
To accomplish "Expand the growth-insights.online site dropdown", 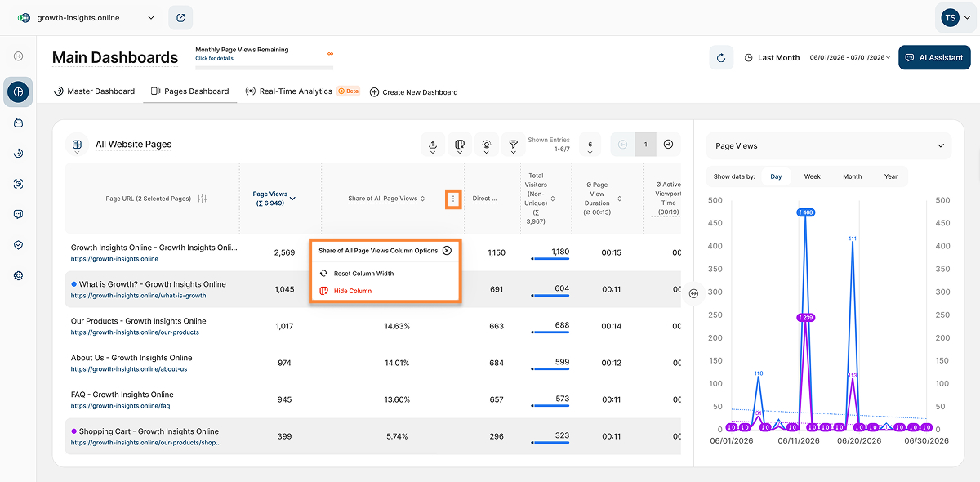I will (150, 17).
